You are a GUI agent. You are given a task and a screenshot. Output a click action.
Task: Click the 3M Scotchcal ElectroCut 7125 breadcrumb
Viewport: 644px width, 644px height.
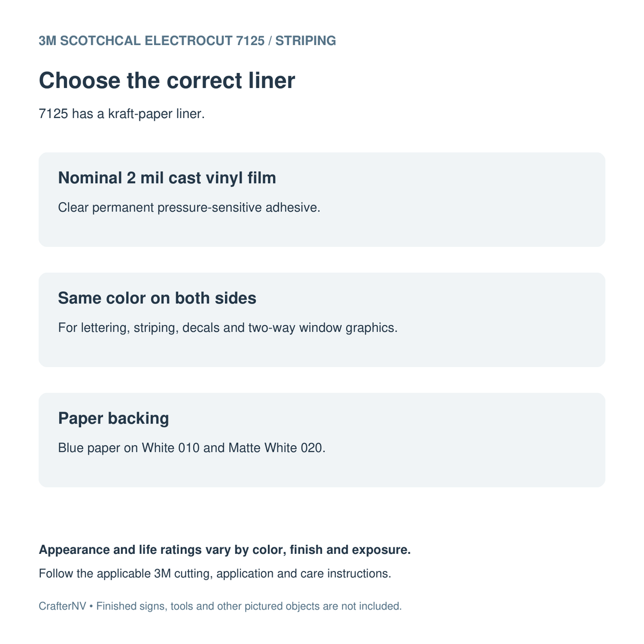tap(151, 41)
